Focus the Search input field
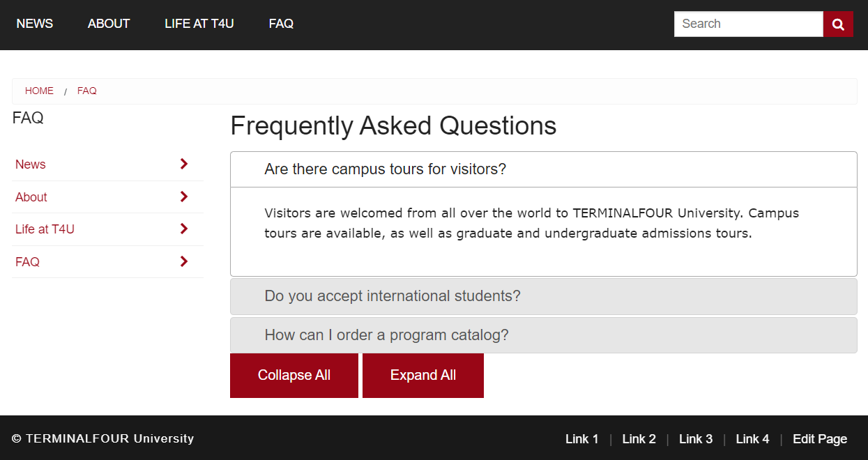868x460 pixels. [x=749, y=24]
